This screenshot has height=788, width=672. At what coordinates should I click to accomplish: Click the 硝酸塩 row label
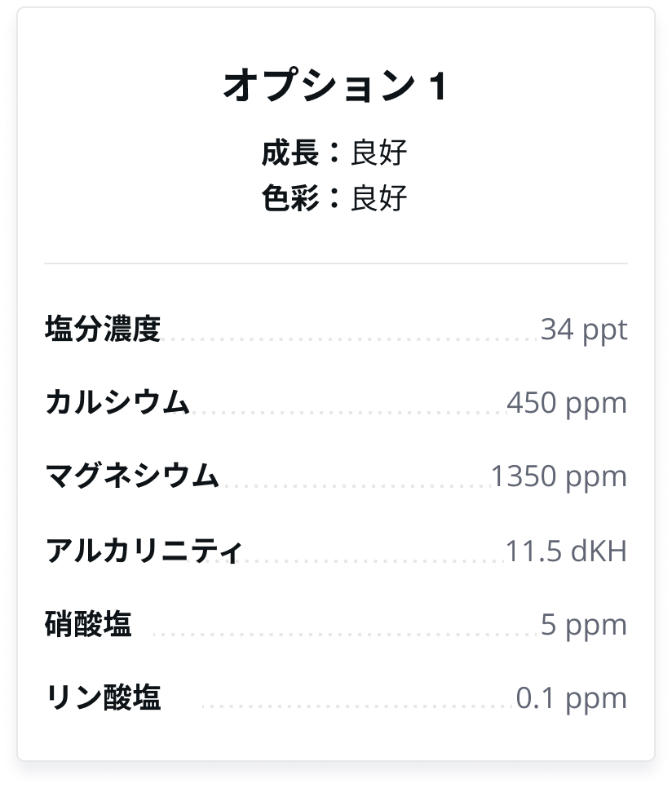tap(88, 624)
